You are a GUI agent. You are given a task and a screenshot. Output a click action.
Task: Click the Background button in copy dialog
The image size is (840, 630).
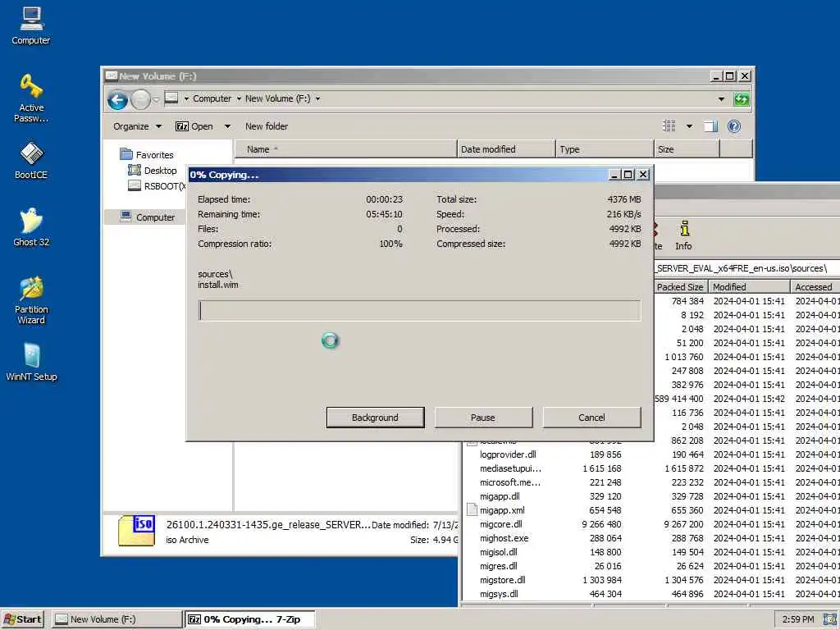[x=375, y=418]
